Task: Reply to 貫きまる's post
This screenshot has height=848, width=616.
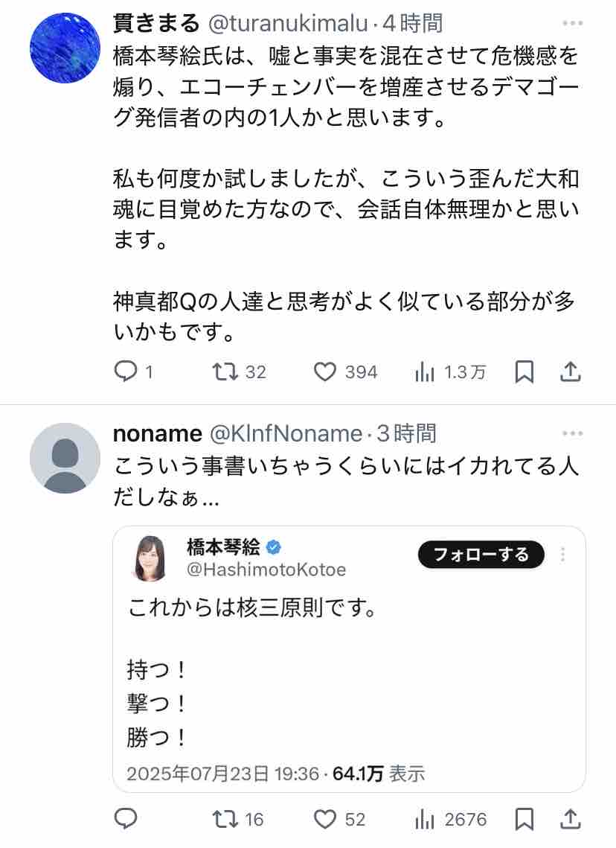Action: (125, 372)
